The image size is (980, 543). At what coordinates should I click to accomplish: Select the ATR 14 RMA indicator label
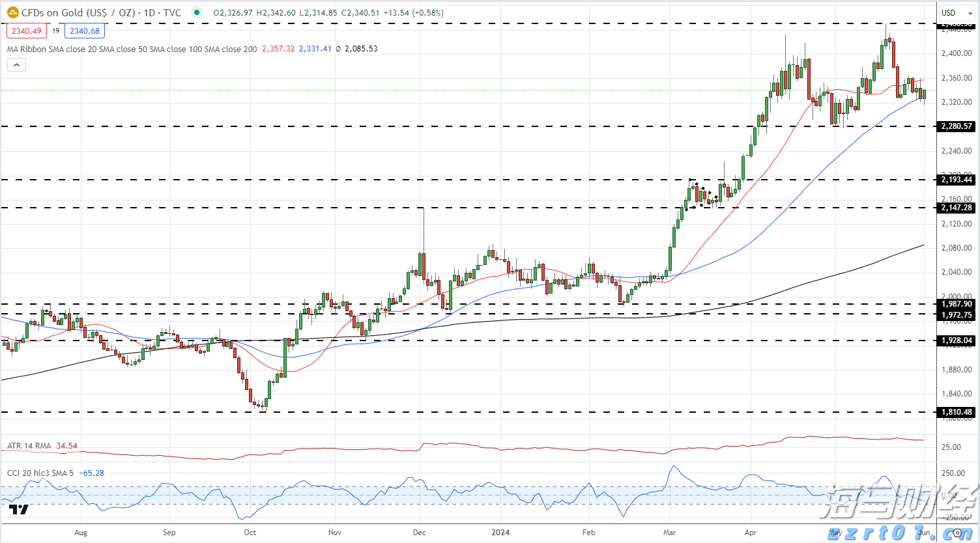(29, 446)
